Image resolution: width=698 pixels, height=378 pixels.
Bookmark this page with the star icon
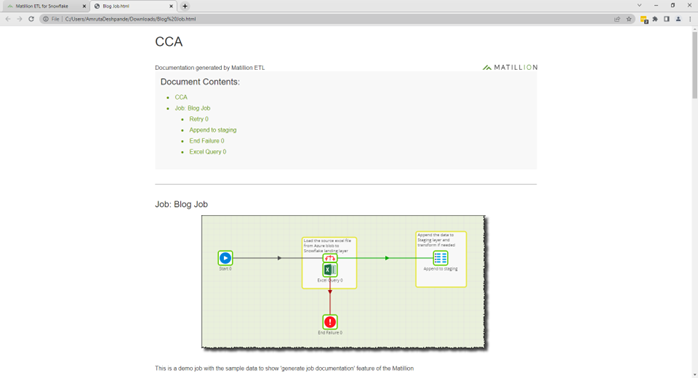click(x=629, y=19)
